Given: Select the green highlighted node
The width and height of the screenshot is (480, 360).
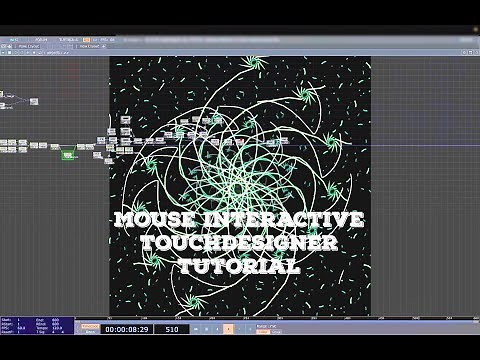Looking at the screenshot, I should pos(68,155).
